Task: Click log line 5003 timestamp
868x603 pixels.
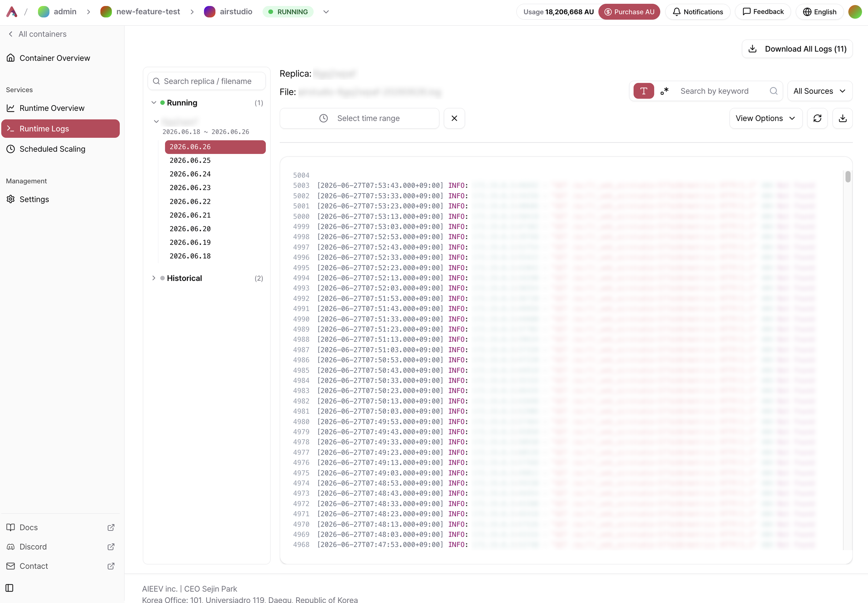Action: point(380,186)
